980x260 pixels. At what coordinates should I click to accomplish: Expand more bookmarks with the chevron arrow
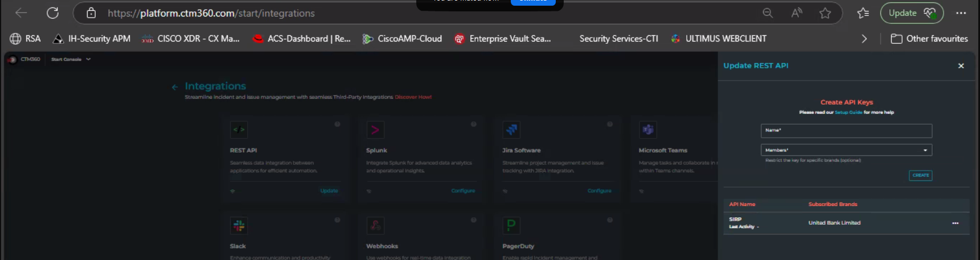[864, 39]
